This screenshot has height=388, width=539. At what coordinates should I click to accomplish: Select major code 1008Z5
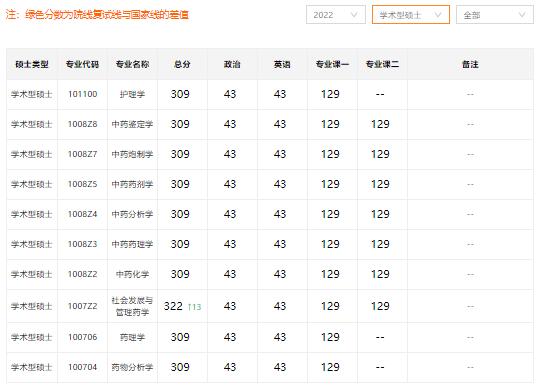(x=82, y=184)
